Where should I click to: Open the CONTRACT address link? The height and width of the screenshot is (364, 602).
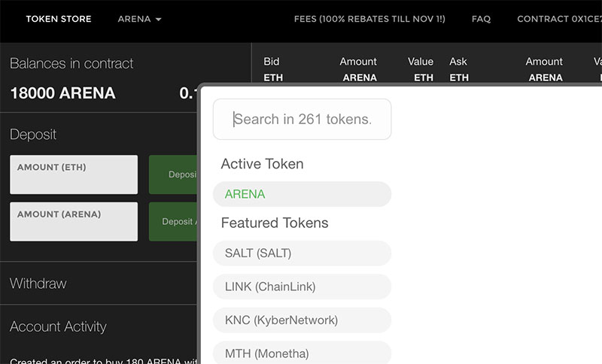(x=559, y=19)
